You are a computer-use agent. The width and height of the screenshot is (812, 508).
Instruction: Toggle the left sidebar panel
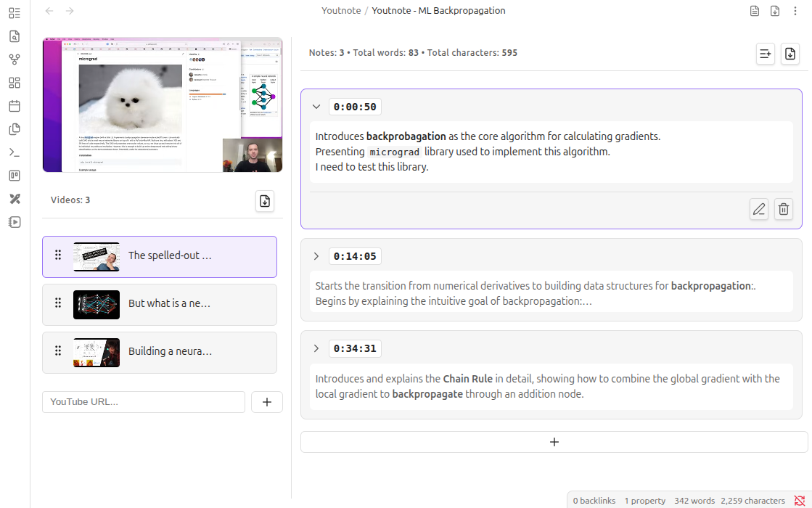(15, 13)
